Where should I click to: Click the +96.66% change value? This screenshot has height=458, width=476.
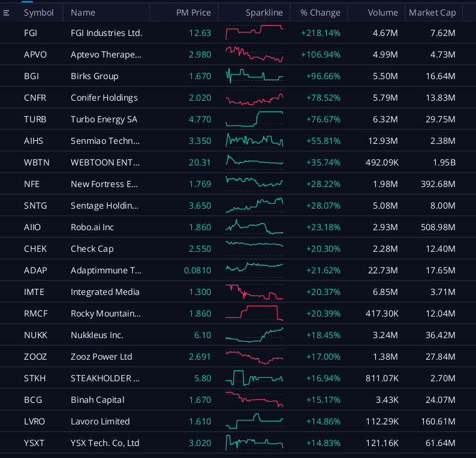(323, 76)
